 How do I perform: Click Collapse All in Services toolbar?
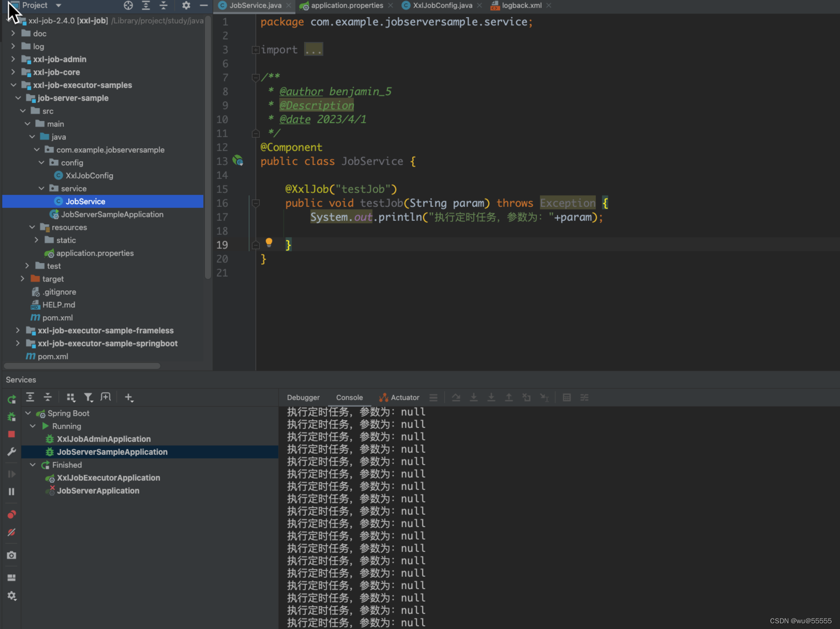coord(48,397)
